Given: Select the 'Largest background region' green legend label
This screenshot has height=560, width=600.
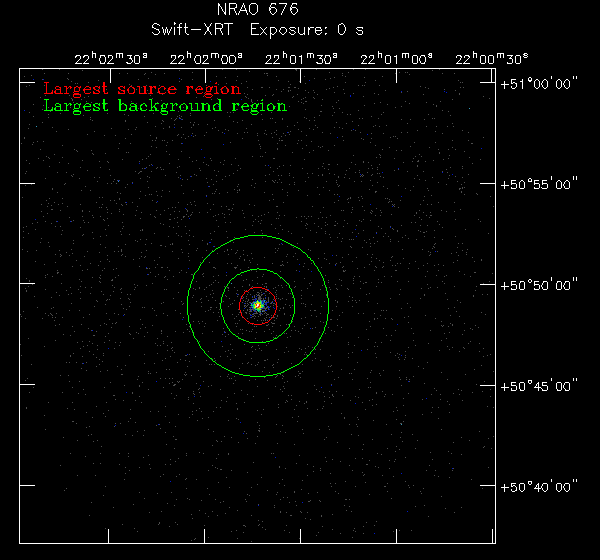Looking at the screenshot, I should [165, 106].
